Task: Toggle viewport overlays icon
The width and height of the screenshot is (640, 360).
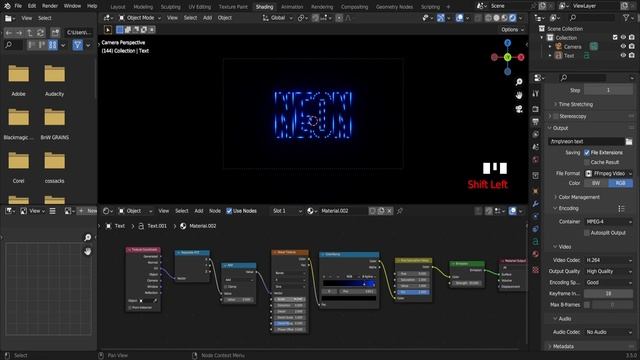Action: 460,18
